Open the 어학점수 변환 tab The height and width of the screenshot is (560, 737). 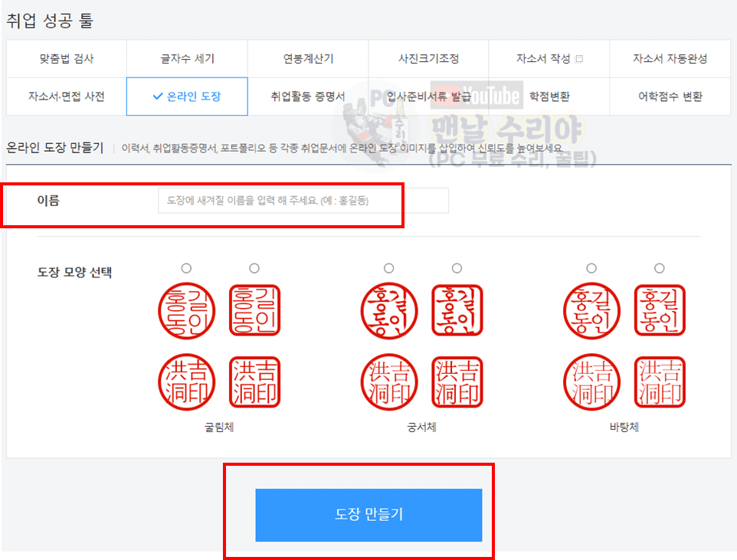tap(670, 97)
